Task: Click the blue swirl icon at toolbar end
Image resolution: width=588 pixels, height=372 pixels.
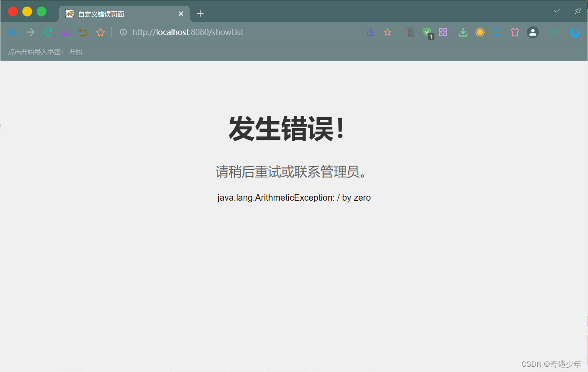Action: [575, 32]
